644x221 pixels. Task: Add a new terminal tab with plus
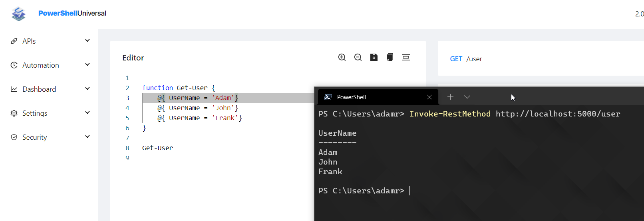(x=450, y=97)
